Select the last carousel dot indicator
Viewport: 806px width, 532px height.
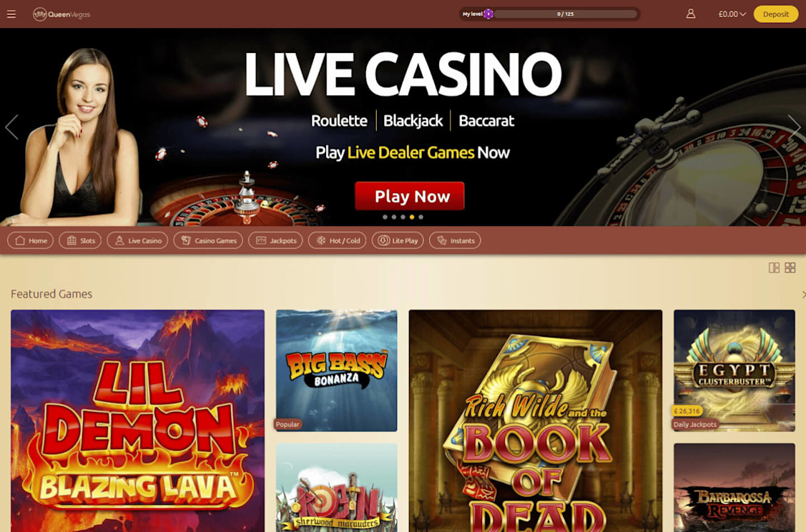point(421,217)
